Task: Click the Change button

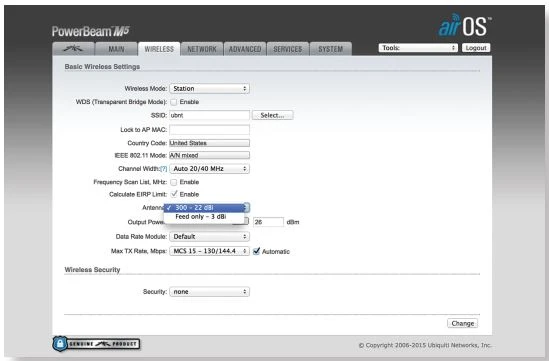Action: pos(463,323)
